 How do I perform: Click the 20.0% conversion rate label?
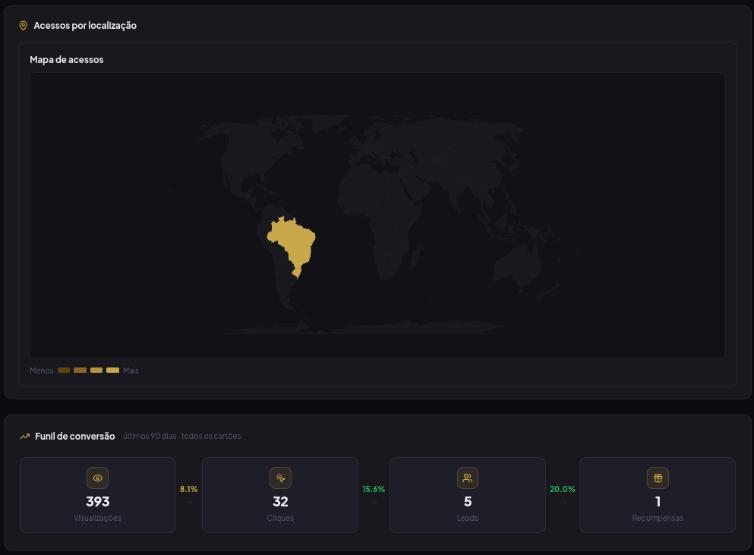[563, 489]
